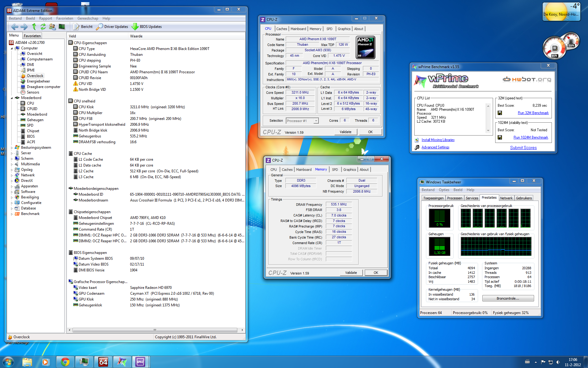Screen dimensions: 588x368
Task: Click OK in the lower CPU-Z Memory window
Action: [376, 273]
